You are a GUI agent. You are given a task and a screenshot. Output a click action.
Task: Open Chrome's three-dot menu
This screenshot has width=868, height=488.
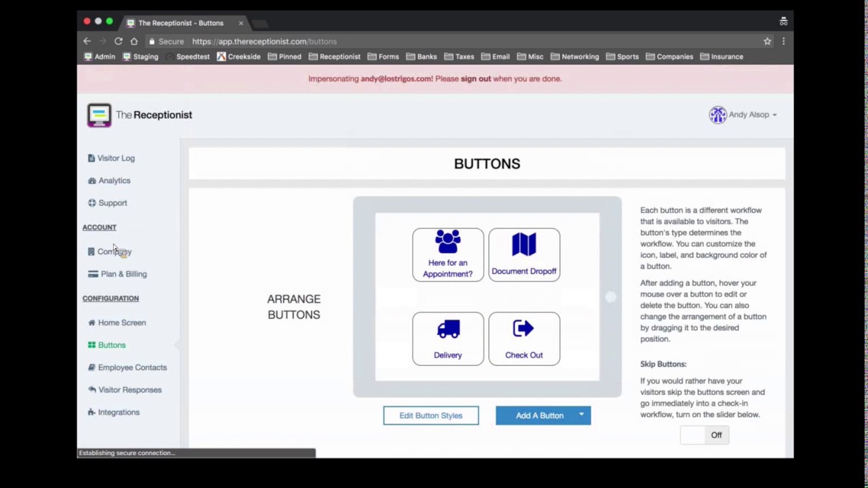[x=783, y=41]
